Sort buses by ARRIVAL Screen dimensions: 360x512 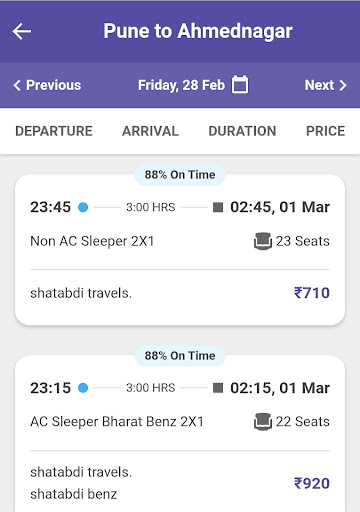point(150,131)
